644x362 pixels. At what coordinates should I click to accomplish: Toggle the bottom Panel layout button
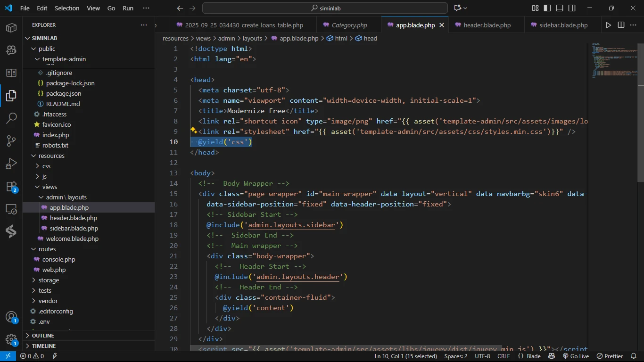(x=560, y=8)
